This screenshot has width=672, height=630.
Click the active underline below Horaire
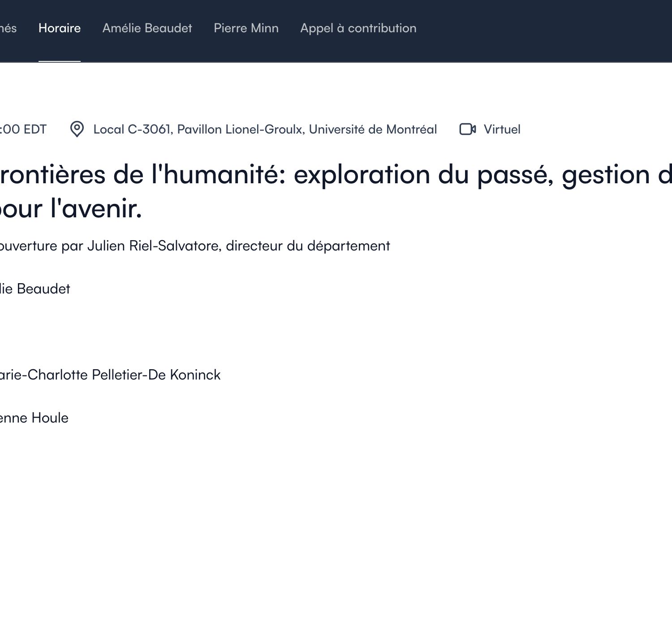pyautogui.click(x=60, y=61)
